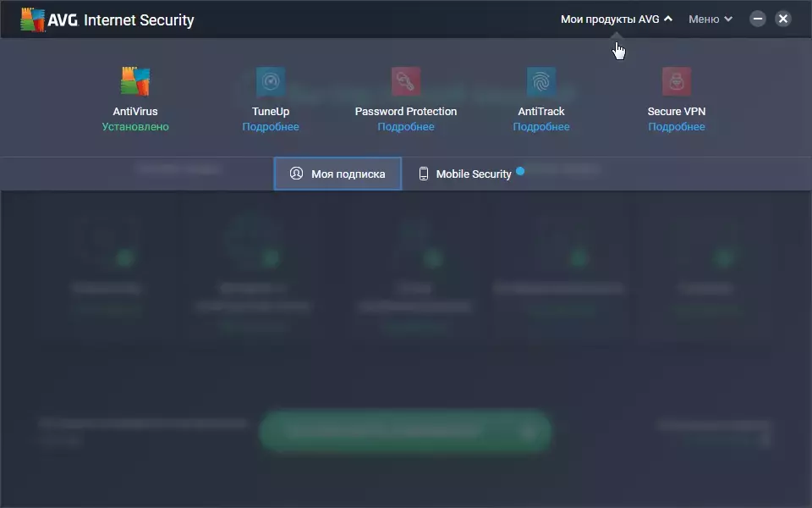
Task: Click the blue notification dot on Mobile Security
Action: [x=520, y=171]
